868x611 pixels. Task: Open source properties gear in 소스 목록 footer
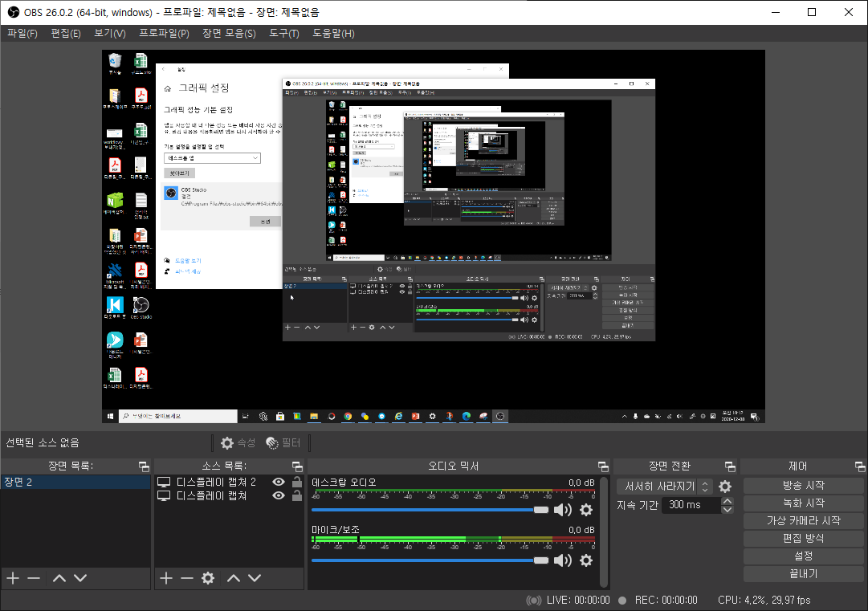[208, 578]
